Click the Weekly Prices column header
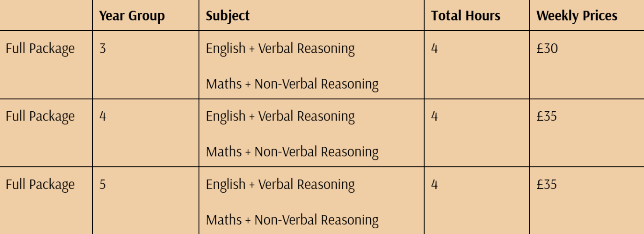 577,16
